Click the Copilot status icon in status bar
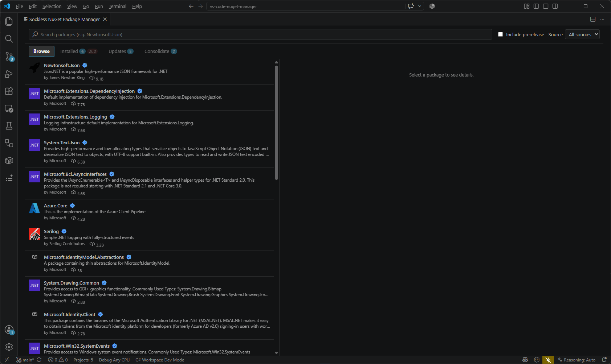The height and width of the screenshot is (364, 611). click(525, 360)
